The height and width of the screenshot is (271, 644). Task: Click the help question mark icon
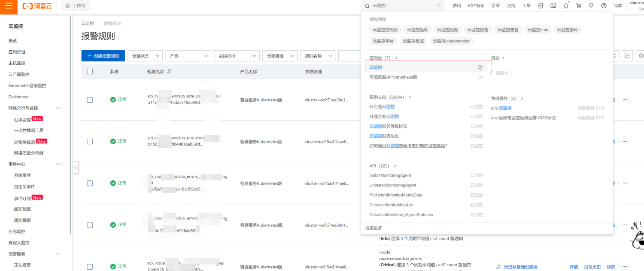[604, 6]
